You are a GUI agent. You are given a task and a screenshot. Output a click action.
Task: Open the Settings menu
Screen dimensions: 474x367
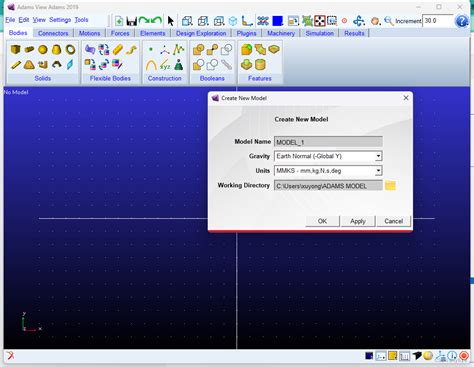click(x=60, y=20)
